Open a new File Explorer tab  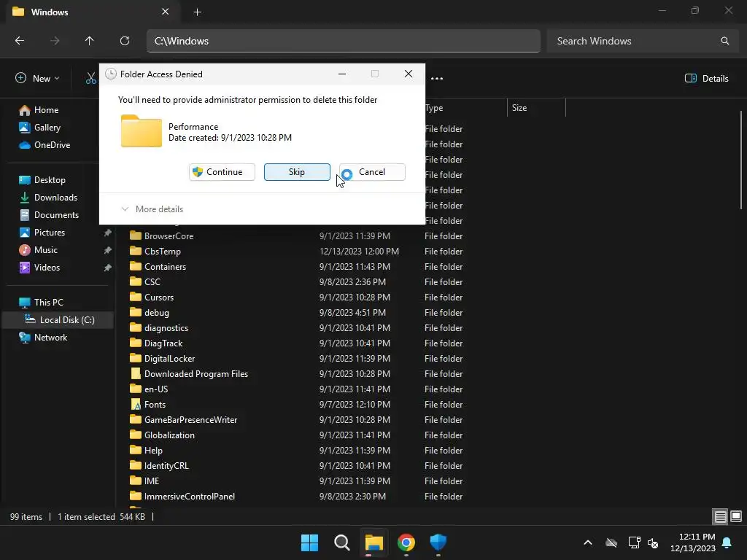pos(197,12)
